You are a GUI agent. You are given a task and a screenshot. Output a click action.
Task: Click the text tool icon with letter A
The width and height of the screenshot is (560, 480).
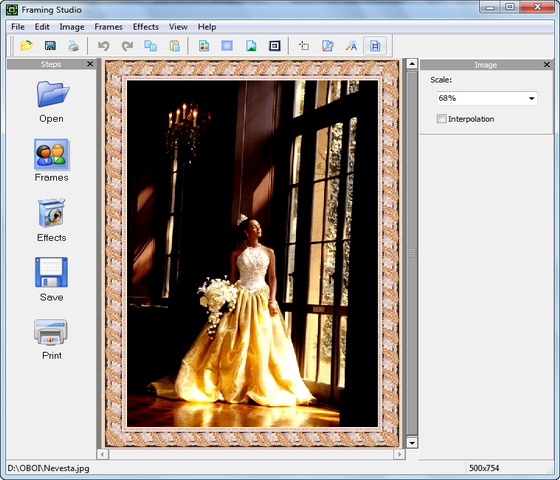[x=351, y=46]
